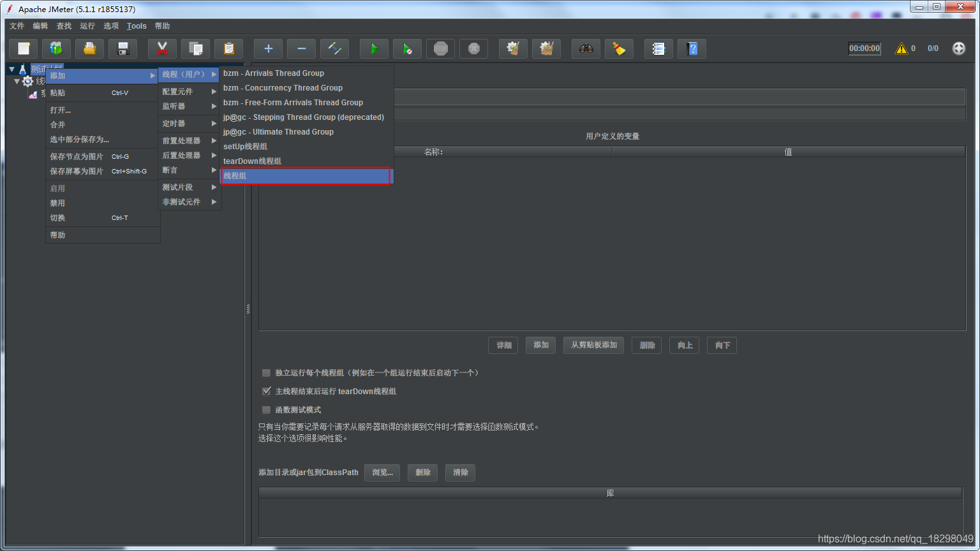This screenshot has height=551, width=980.
Task: Choose setUp线程组 from the submenu
Action: pyautogui.click(x=306, y=147)
